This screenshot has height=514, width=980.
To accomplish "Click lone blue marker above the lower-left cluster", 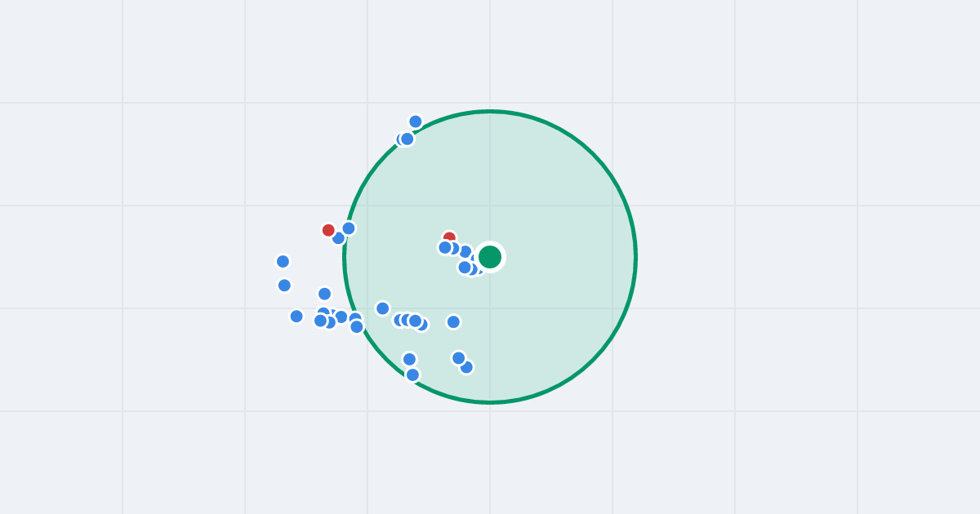I will pos(324,294).
